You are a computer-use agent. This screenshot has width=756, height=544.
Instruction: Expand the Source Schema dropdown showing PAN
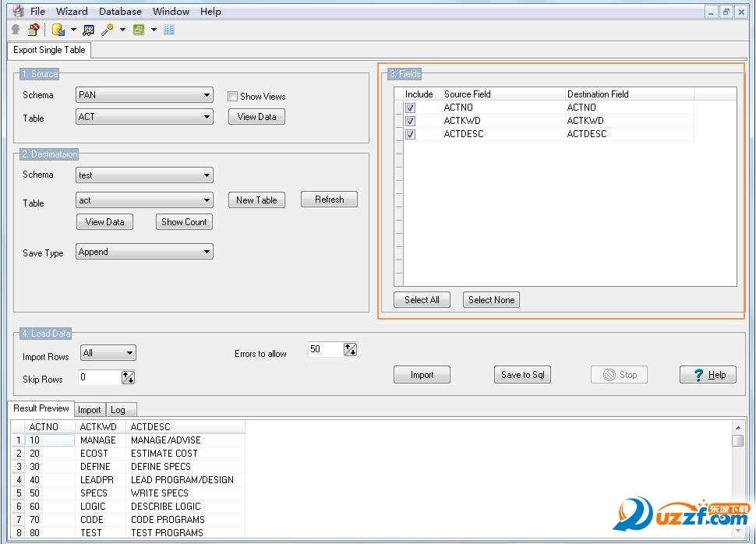[144, 95]
